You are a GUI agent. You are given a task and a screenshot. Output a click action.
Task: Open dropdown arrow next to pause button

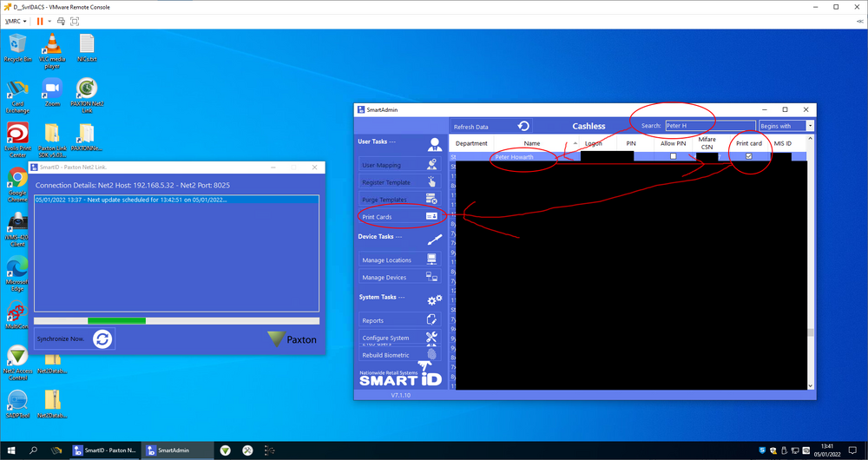click(x=49, y=21)
